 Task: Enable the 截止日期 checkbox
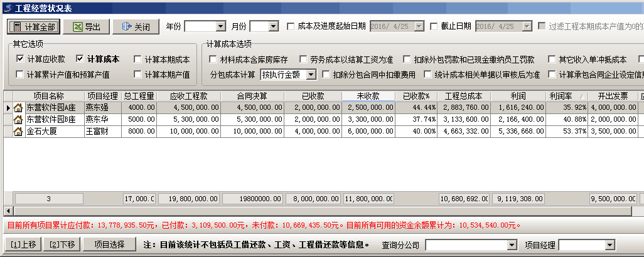[434, 26]
